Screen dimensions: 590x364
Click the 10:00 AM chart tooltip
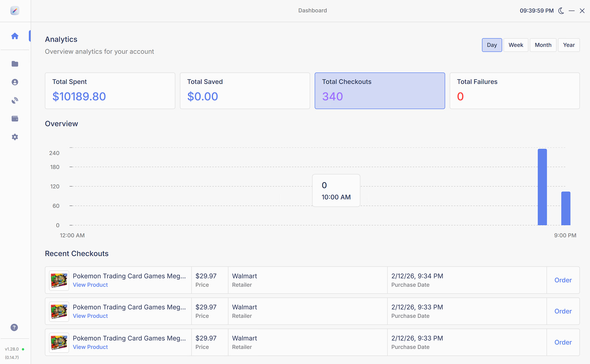(x=336, y=191)
